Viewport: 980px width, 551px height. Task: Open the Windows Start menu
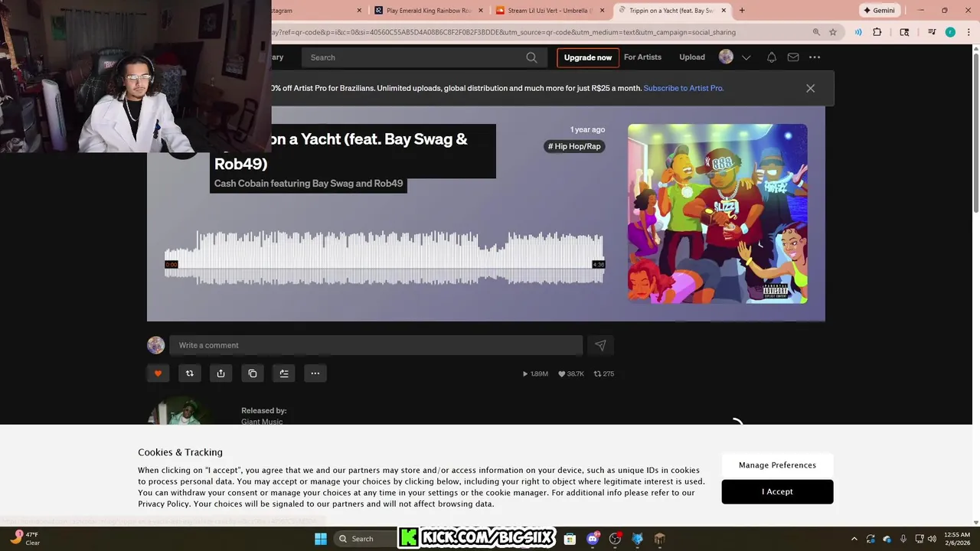pyautogui.click(x=321, y=539)
